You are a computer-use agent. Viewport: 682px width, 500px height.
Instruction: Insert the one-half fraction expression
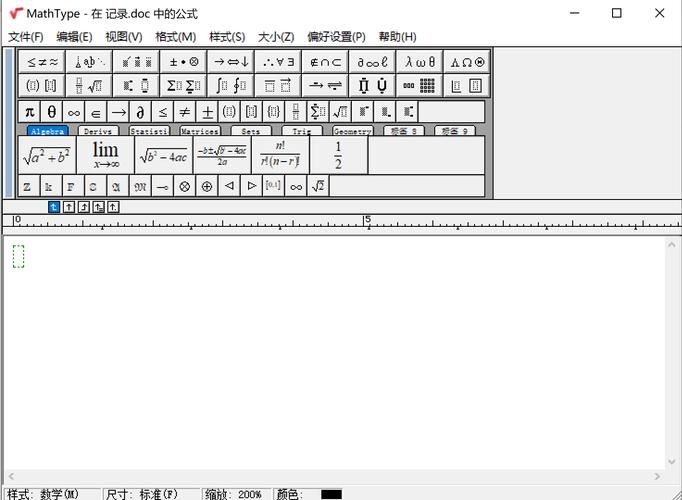tap(338, 156)
